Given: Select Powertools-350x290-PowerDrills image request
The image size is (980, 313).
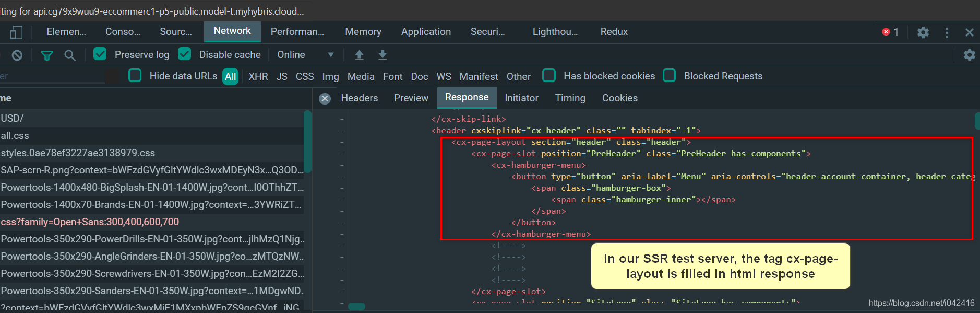Looking at the screenshot, I should tap(151, 239).
